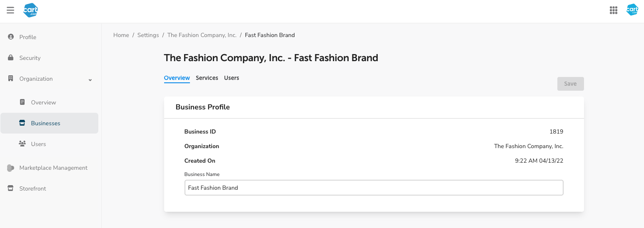This screenshot has width=644, height=228.
Task: Click the Users group icon in sidebar
Action: pos(22,144)
